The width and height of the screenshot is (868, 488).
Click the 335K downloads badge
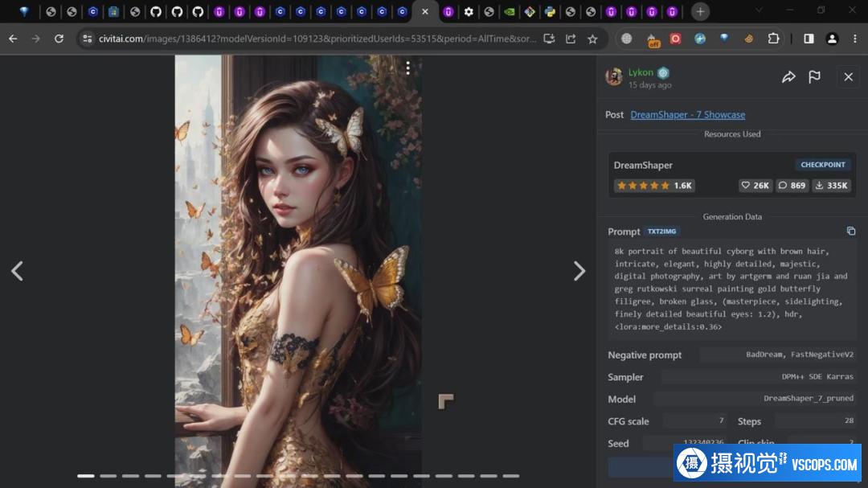point(832,186)
